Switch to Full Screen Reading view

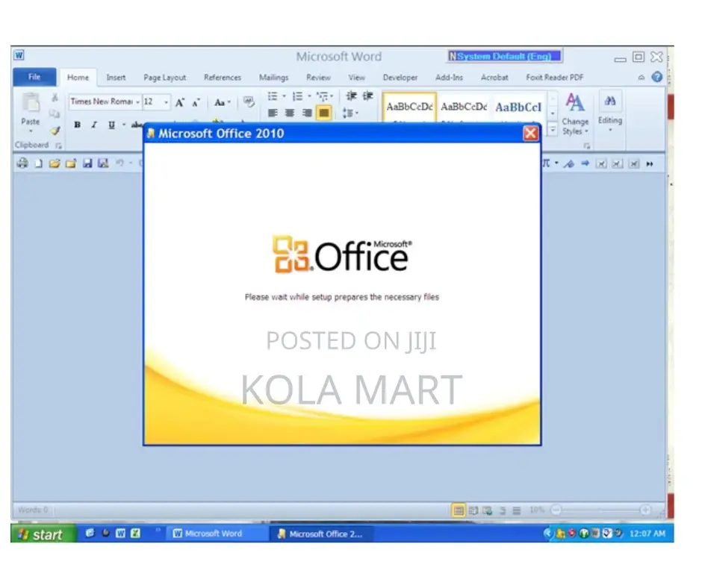(x=473, y=510)
